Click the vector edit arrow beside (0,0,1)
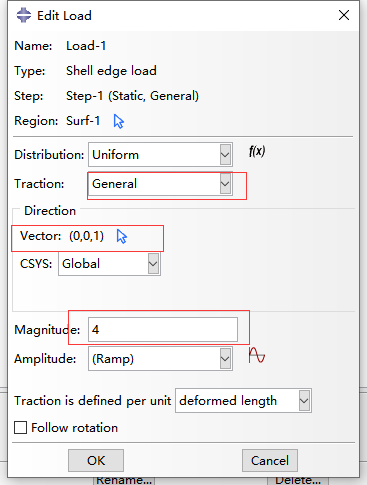This screenshot has width=367, height=485. tap(122, 236)
